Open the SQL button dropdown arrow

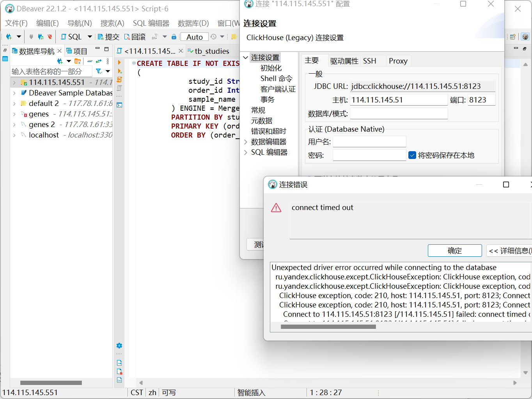pos(90,37)
